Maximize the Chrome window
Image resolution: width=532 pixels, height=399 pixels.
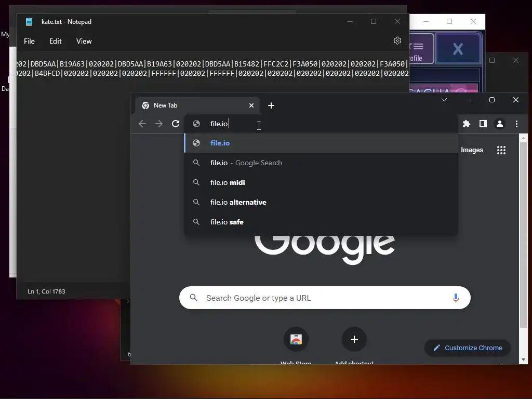point(492,100)
